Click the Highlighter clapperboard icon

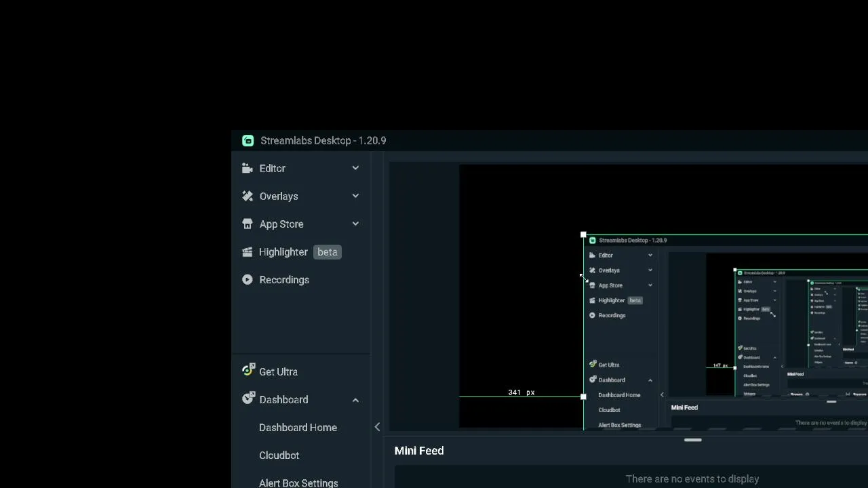click(x=247, y=251)
